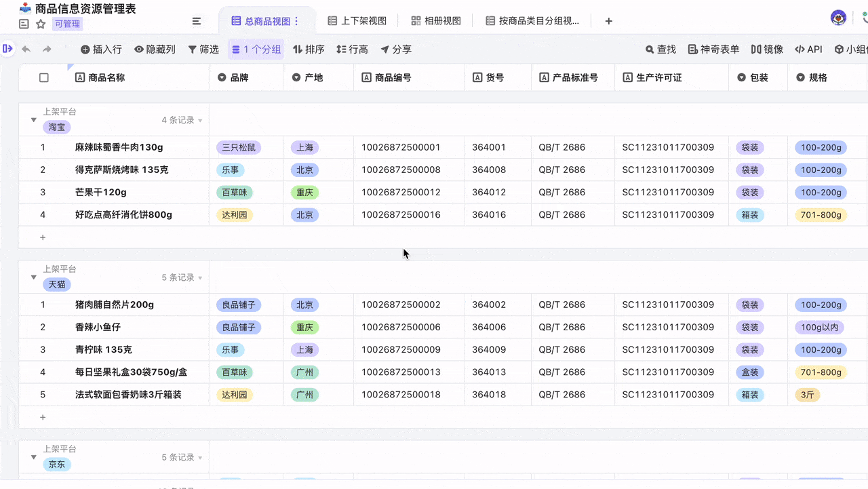Click 插入行 to insert a row

(101, 50)
